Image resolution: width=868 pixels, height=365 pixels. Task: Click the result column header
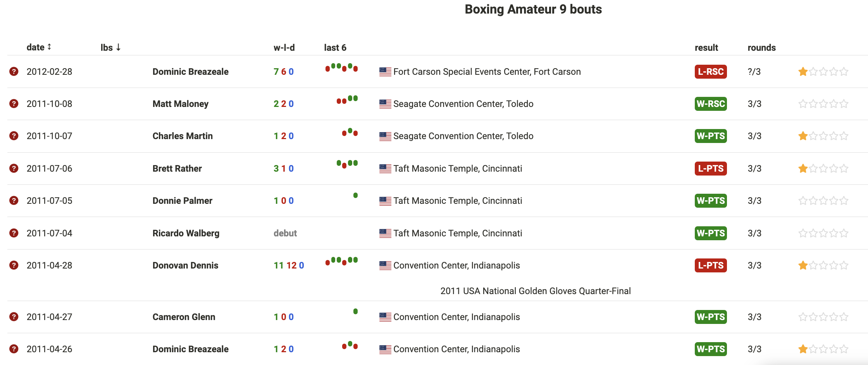[x=706, y=47]
